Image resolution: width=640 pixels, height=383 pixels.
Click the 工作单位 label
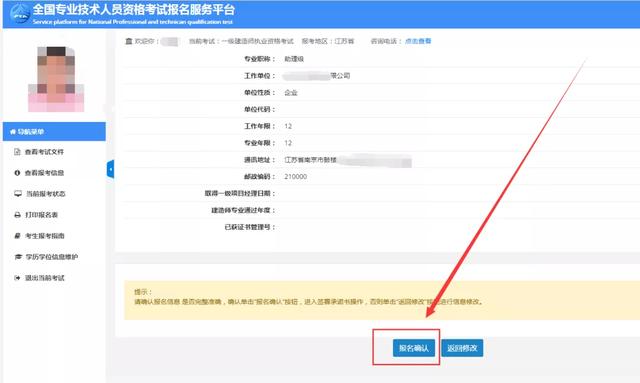[259, 76]
